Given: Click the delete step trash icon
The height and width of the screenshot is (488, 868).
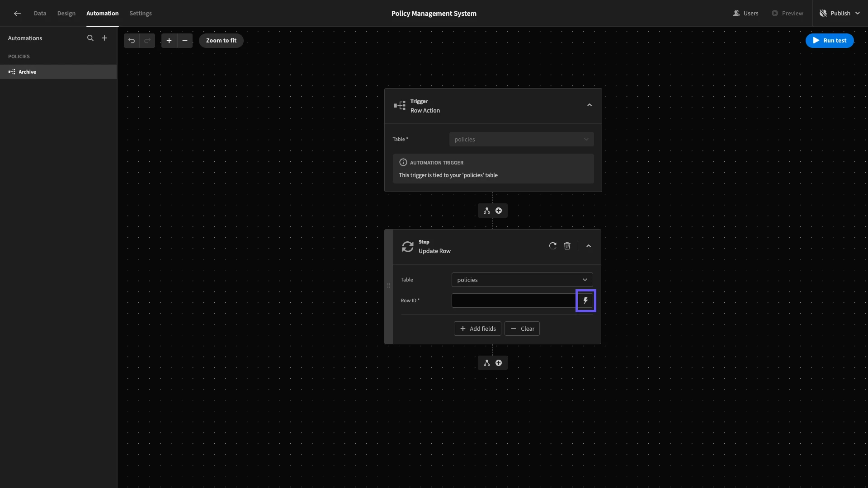Looking at the screenshot, I should [567, 246].
